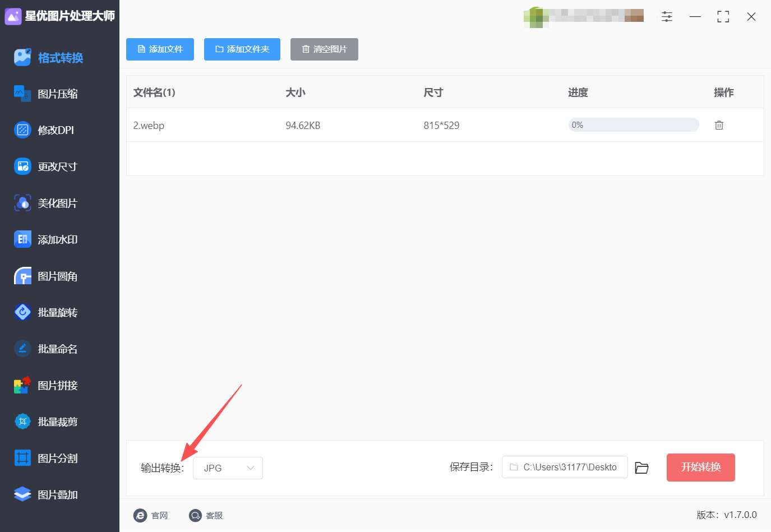Click the 尺寸 column header
The height and width of the screenshot is (532, 771).
coord(433,92)
